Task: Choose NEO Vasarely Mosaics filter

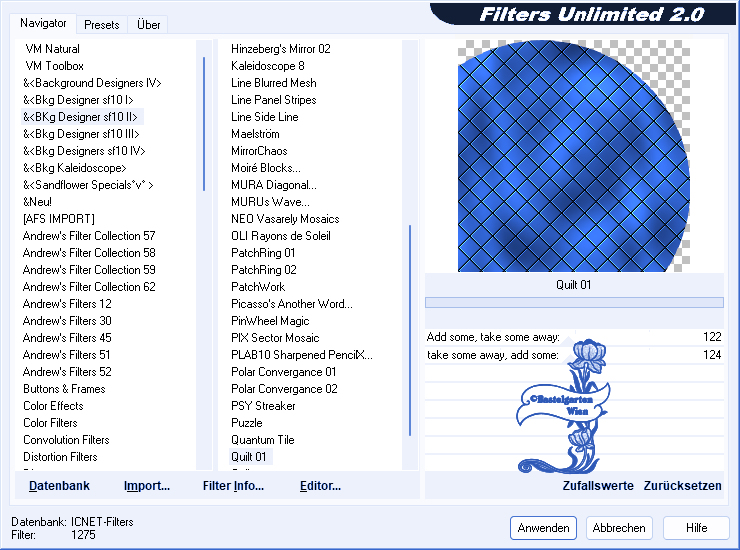Action: click(285, 219)
